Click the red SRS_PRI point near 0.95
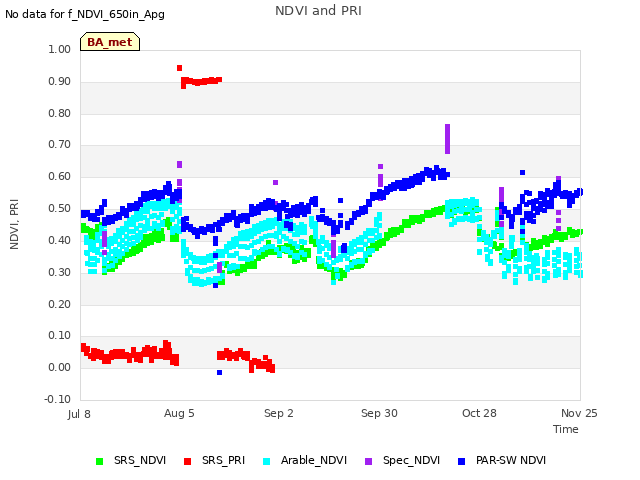 [179, 68]
